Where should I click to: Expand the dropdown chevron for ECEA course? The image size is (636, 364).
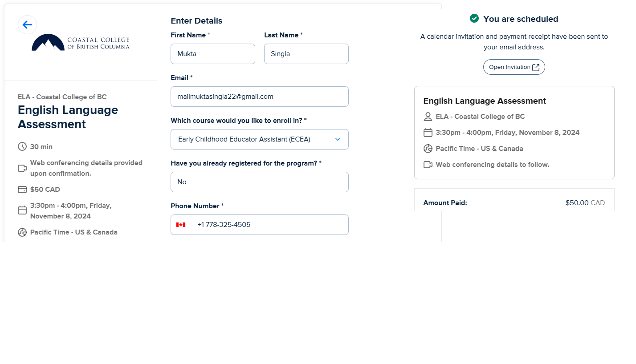point(338,139)
